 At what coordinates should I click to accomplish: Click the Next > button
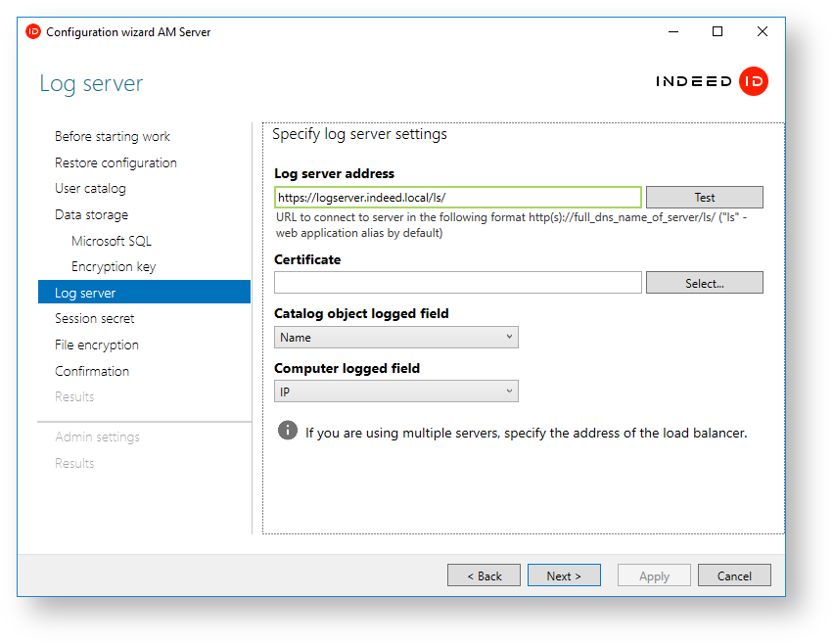564,575
